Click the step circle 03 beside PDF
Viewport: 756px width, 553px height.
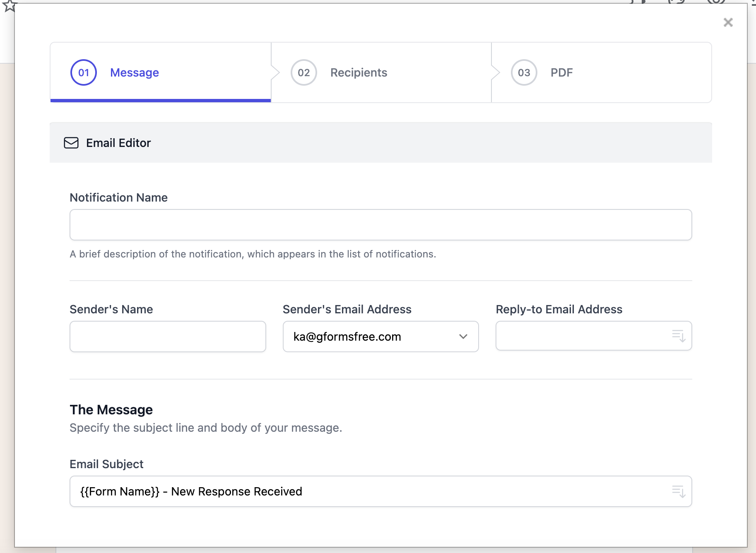click(x=524, y=72)
